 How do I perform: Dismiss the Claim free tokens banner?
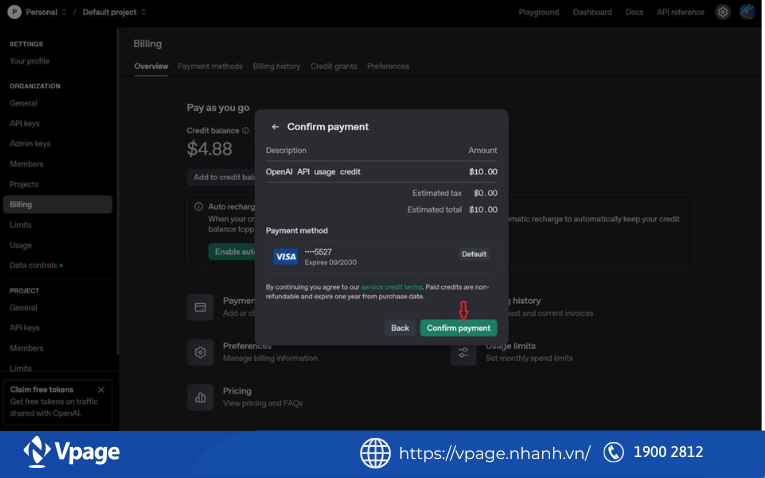(101, 390)
